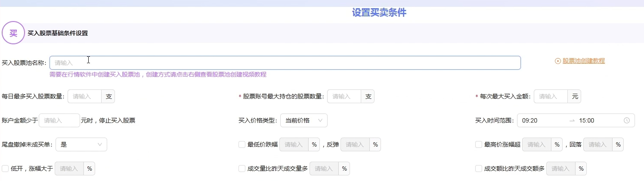Click the circular 买 icon badge
644x181 pixels.
coord(13,33)
